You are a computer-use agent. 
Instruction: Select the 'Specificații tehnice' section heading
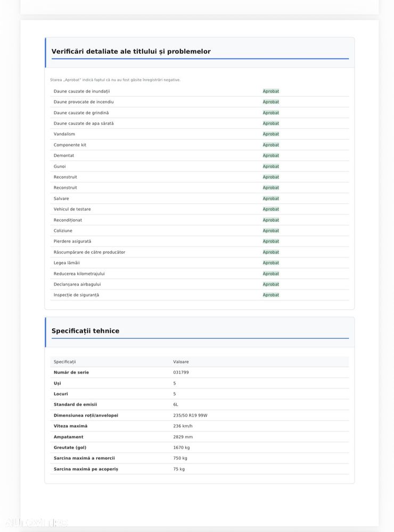click(85, 331)
